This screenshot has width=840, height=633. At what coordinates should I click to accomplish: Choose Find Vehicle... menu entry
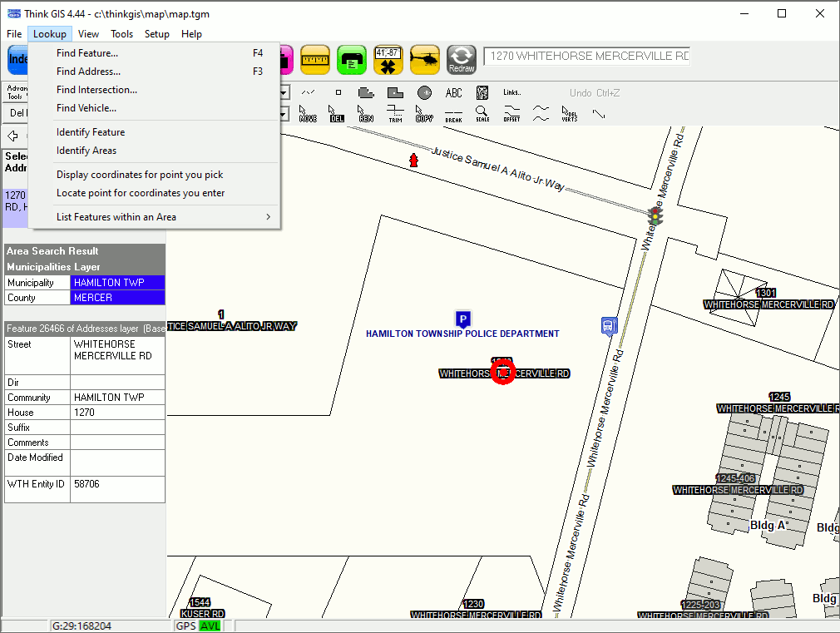(x=155, y=108)
